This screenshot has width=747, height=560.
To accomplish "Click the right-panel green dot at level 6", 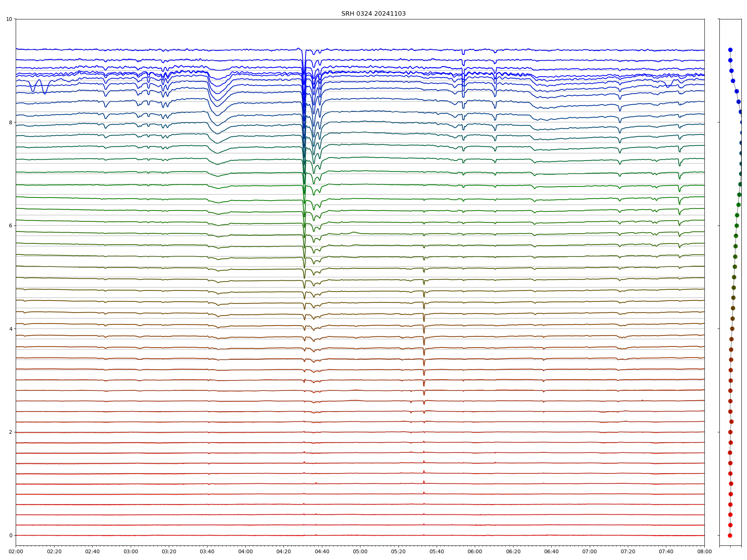I will pos(737,225).
